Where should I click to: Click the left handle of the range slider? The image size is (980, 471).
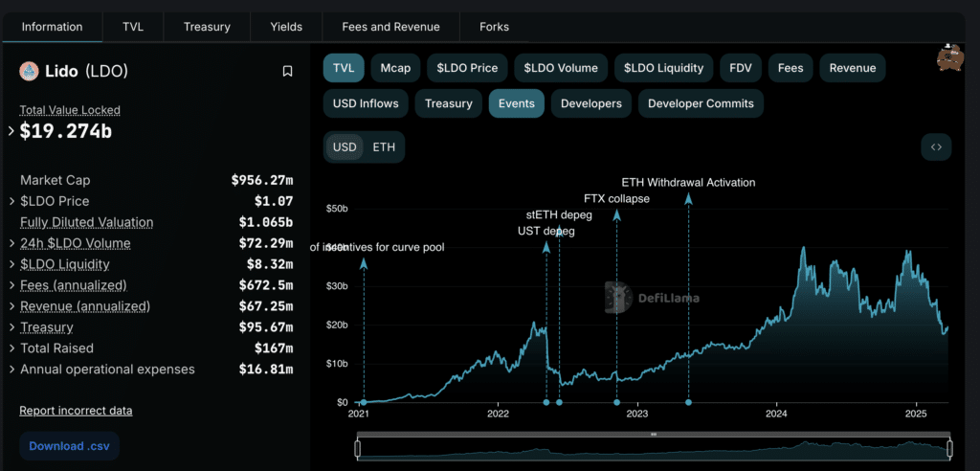tap(358, 448)
